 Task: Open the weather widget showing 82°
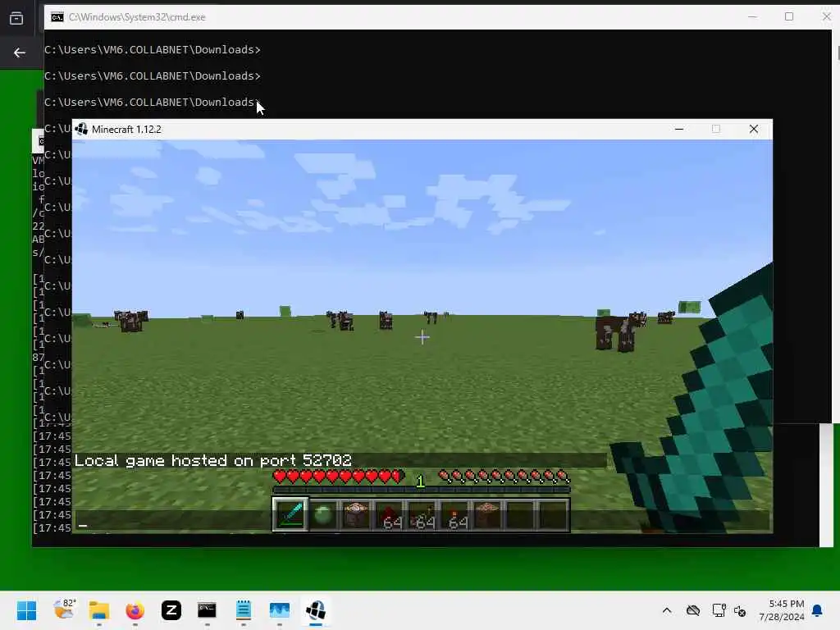click(64, 609)
